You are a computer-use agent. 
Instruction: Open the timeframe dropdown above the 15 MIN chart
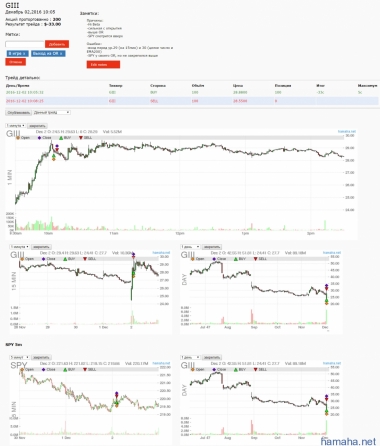[19, 247]
